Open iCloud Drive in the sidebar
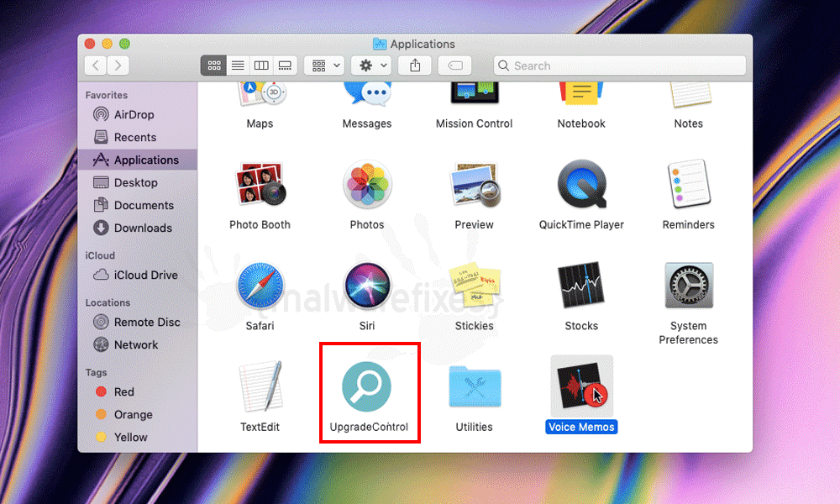This screenshot has width=840, height=504. [x=137, y=275]
